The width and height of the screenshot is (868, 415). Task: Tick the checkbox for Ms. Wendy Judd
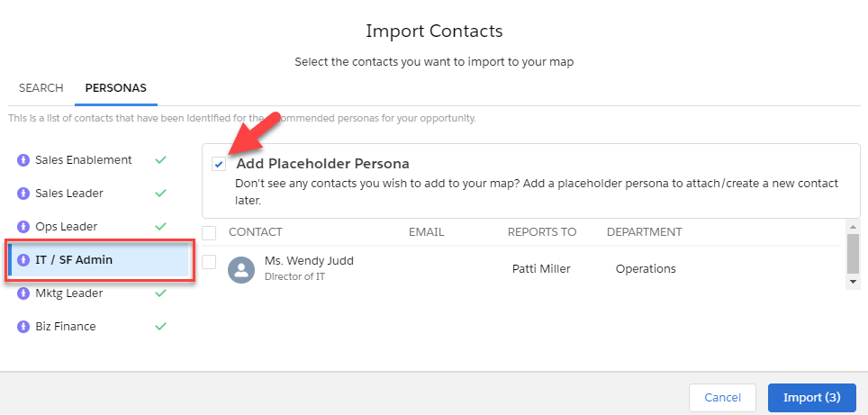(209, 262)
